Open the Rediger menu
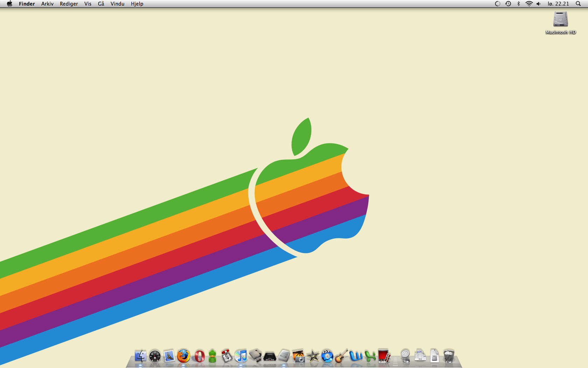Image resolution: width=588 pixels, height=368 pixels. coord(69,4)
